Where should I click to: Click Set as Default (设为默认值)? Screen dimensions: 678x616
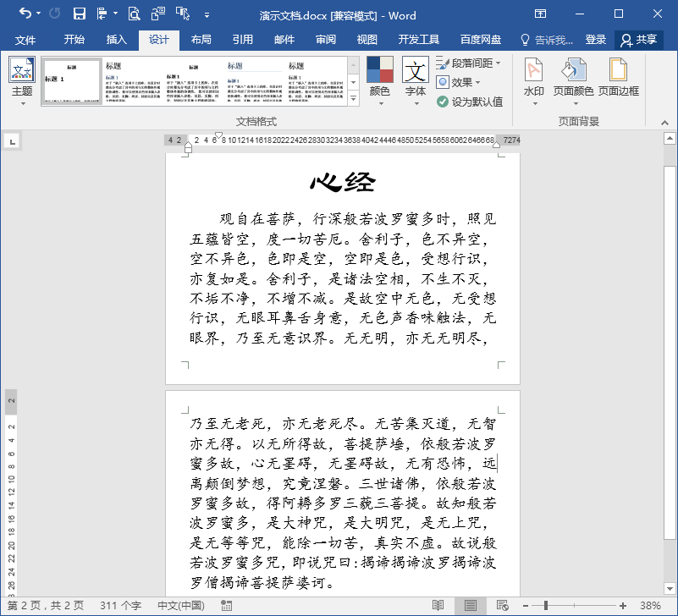pos(470,102)
